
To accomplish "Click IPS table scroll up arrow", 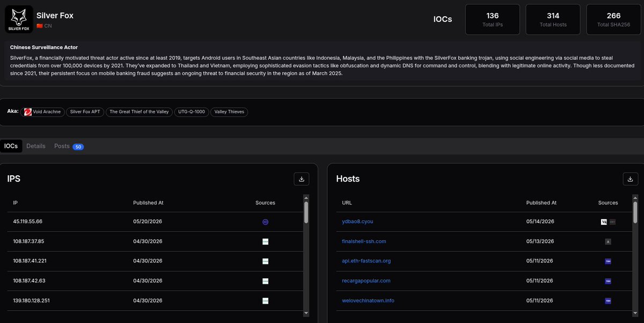I will click(306, 197).
